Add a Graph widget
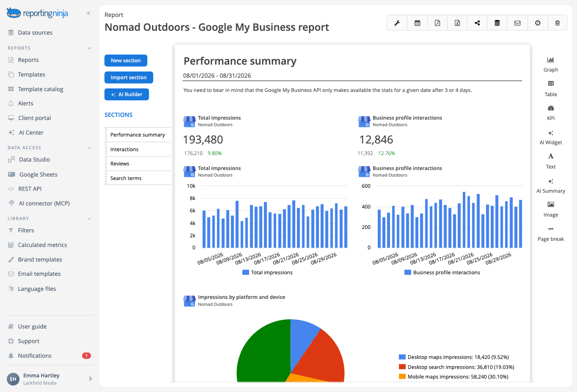 click(551, 64)
